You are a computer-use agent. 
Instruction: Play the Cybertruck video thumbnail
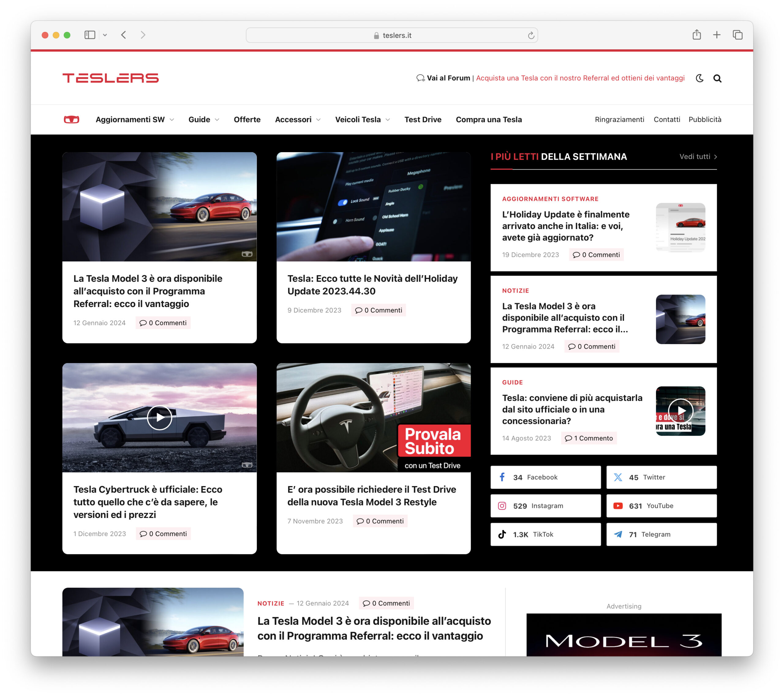(159, 418)
